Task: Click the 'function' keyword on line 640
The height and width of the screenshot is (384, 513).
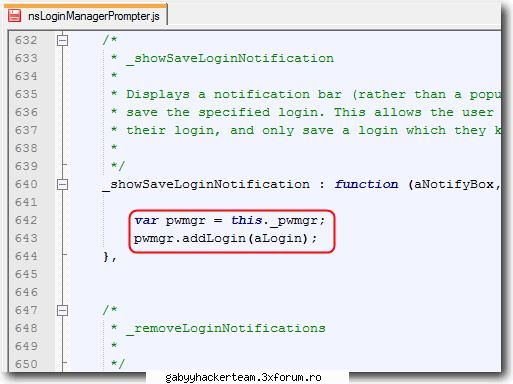Action: 366,184
